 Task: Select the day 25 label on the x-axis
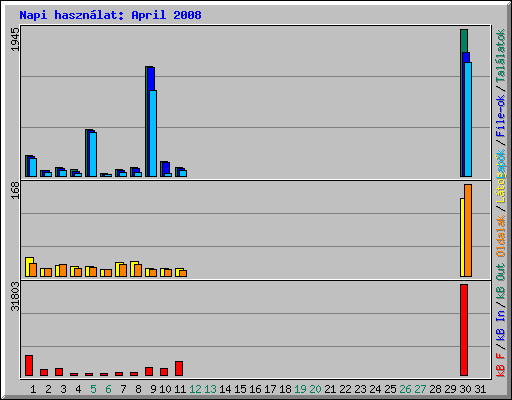pos(390,389)
